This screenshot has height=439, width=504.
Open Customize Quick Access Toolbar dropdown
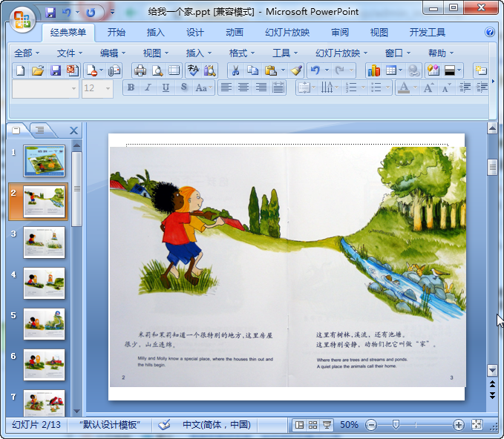[112, 12]
